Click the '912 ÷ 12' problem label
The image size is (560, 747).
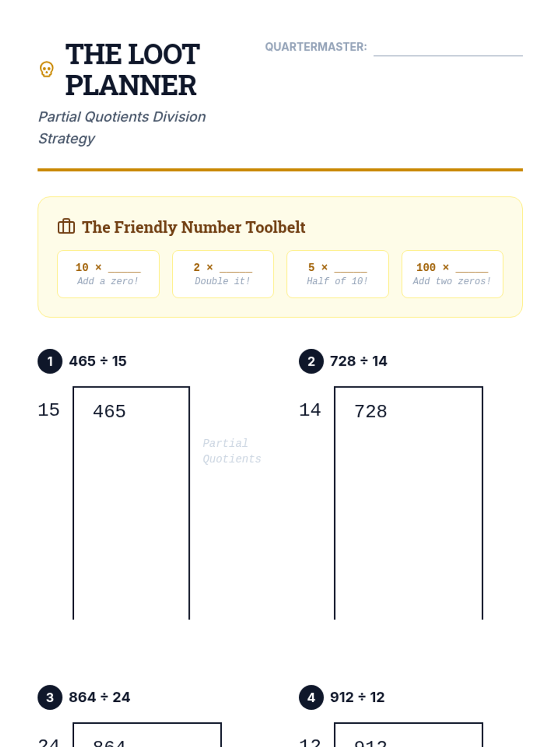(357, 697)
